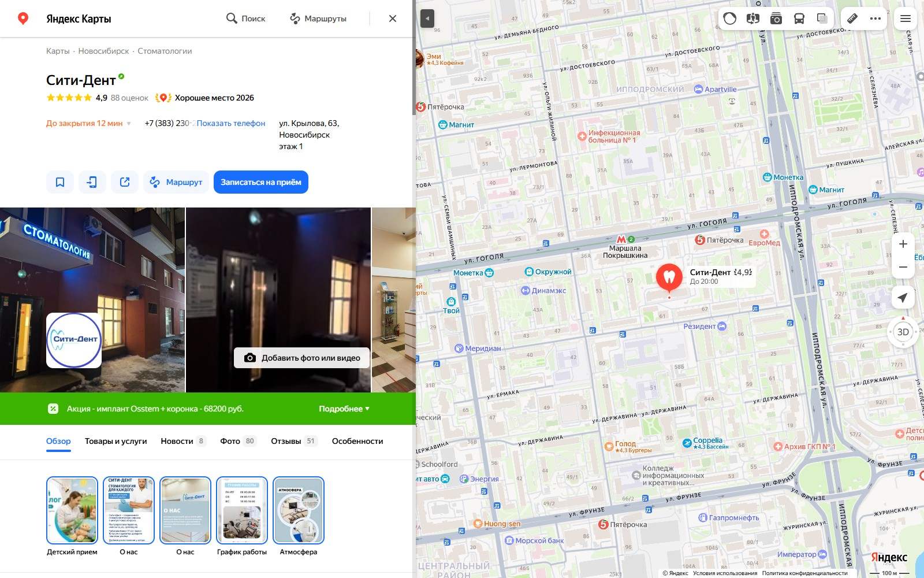This screenshot has width=924, height=578.
Task: Click the Сити-Дент round logo on photo
Action: pos(74,340)
